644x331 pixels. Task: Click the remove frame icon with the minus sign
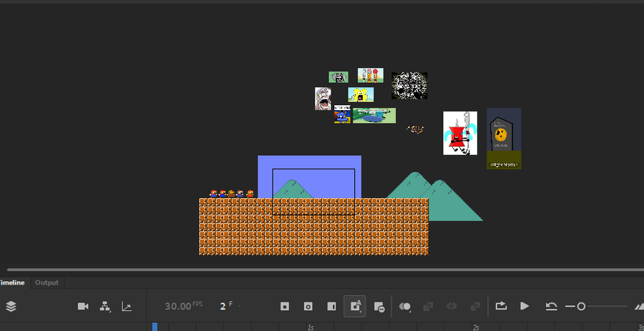pos(379,307)
